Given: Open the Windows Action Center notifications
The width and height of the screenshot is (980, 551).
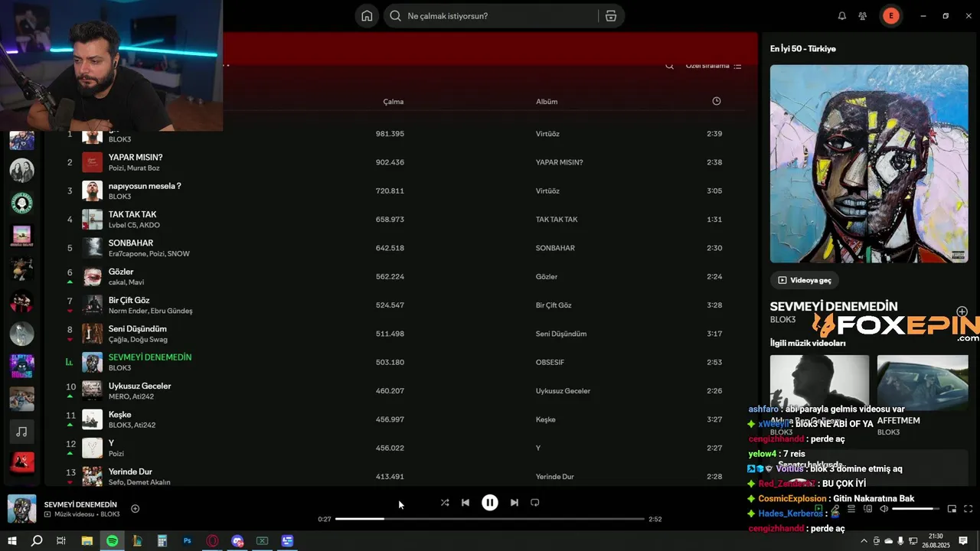Looking at the screenshot, I should coord(963,541).
